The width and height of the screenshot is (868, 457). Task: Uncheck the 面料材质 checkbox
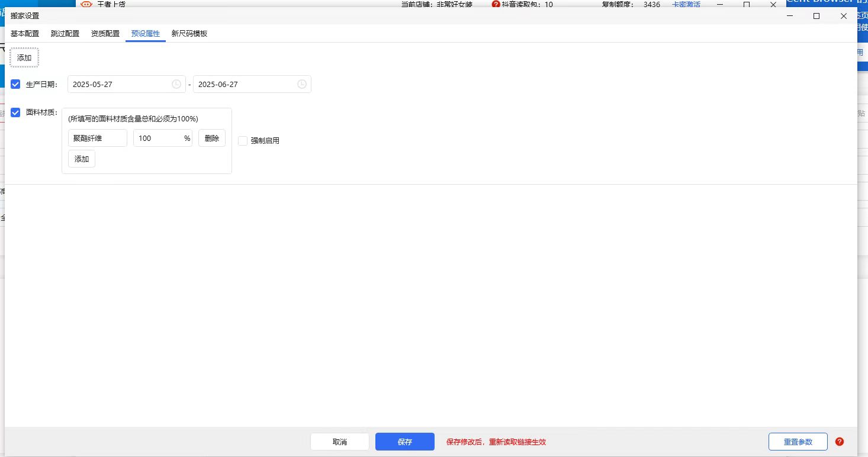point(16,112)
